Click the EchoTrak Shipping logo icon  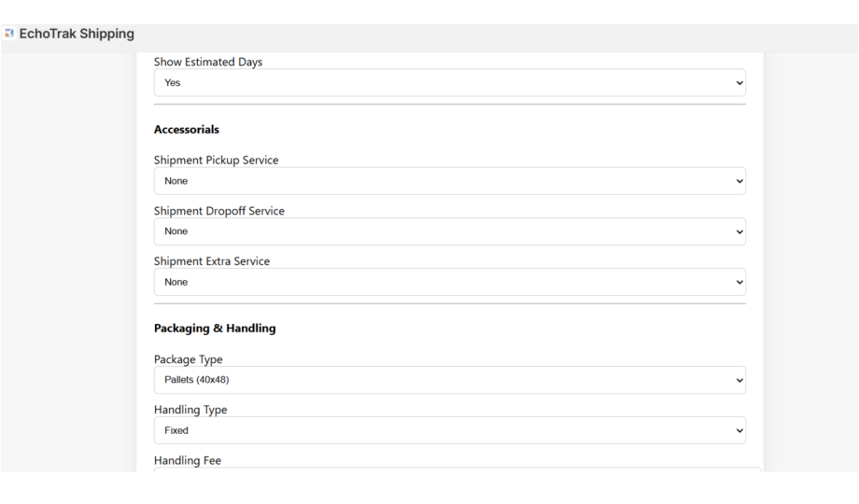click(8, 35)
